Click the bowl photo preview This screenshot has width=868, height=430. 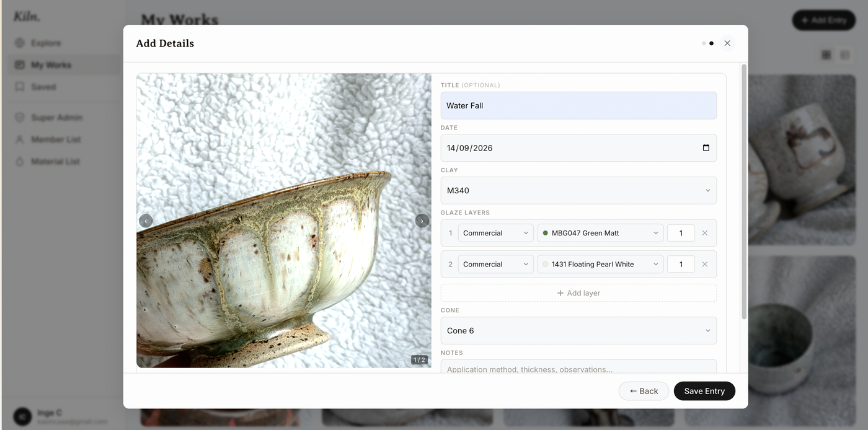tap(284, 221)
